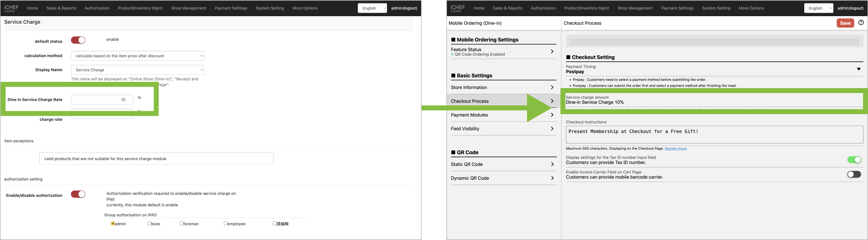
Task: Click the Checkout Instructions text box
Action: (714, 135)
